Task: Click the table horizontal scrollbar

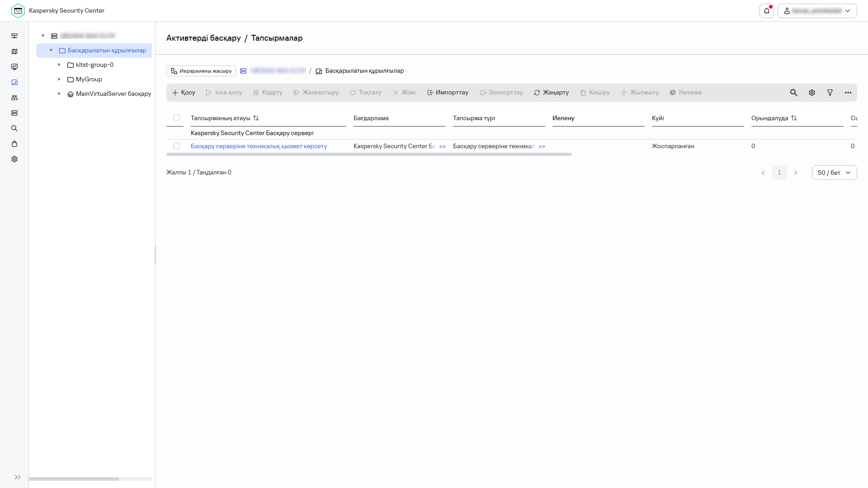Action: (x=368, y=155)
